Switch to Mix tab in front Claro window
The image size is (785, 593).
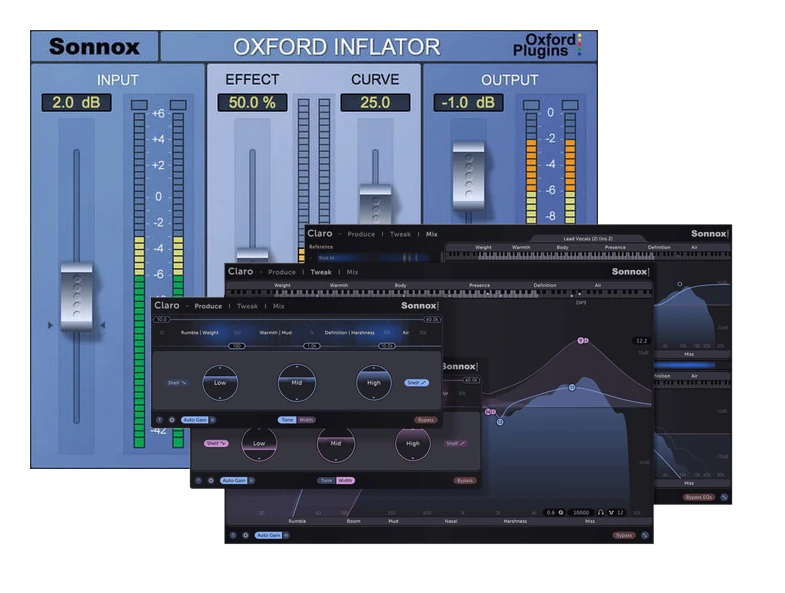(x=278, y=306)
